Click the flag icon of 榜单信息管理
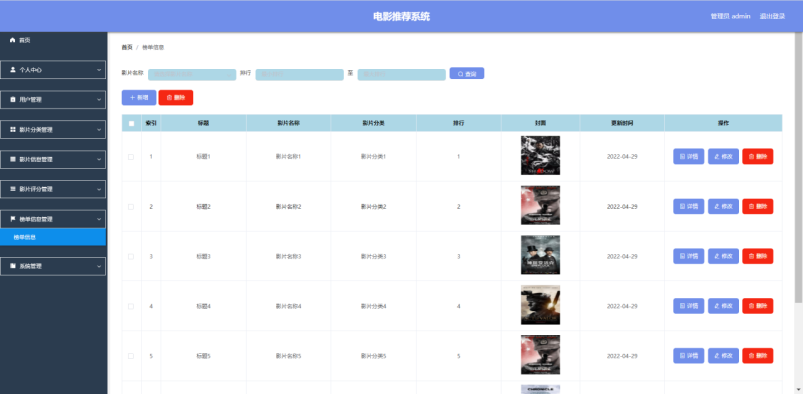 [13, 219]
